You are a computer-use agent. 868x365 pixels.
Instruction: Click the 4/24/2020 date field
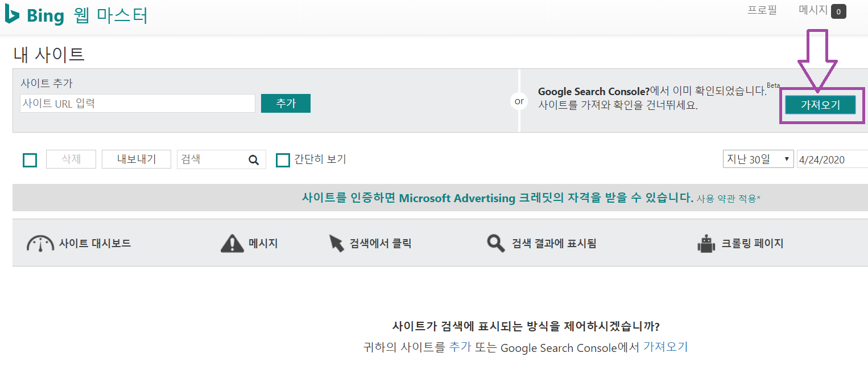[x=832, y=160]
